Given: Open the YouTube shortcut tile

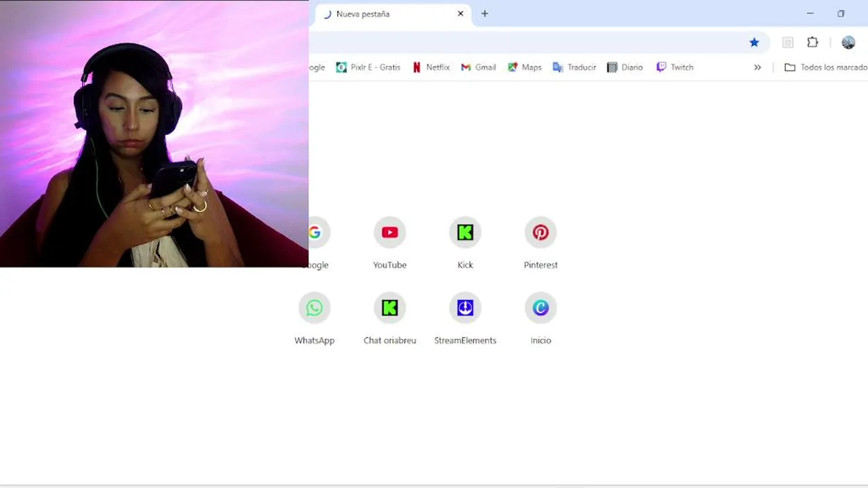Looking at the screenshot, I should click(389, 244).
